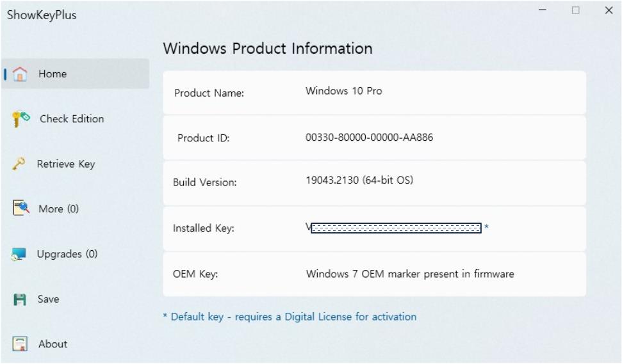The height and width of the screenshot is (364, 622).
Task: Click the More magnifier document icon
Action: pos(20,207)
